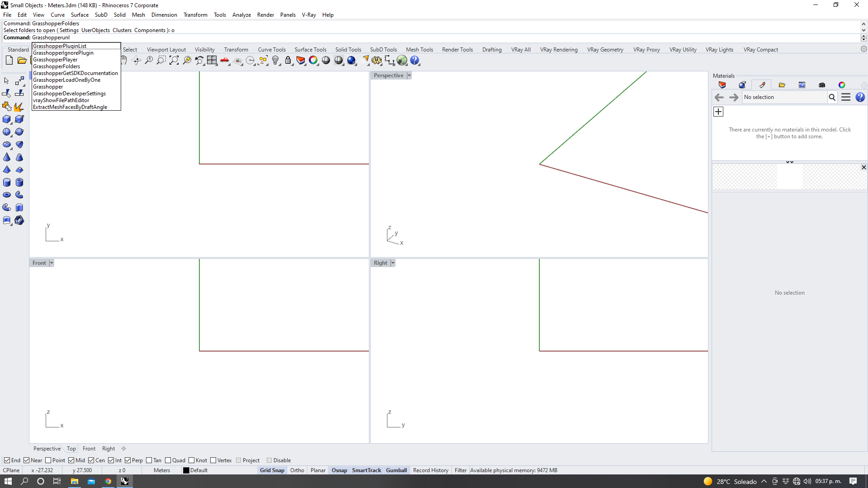868x488 pixels.
Task: Select the Box solid tool in sidebar
Action: click(x=7, y=119)
